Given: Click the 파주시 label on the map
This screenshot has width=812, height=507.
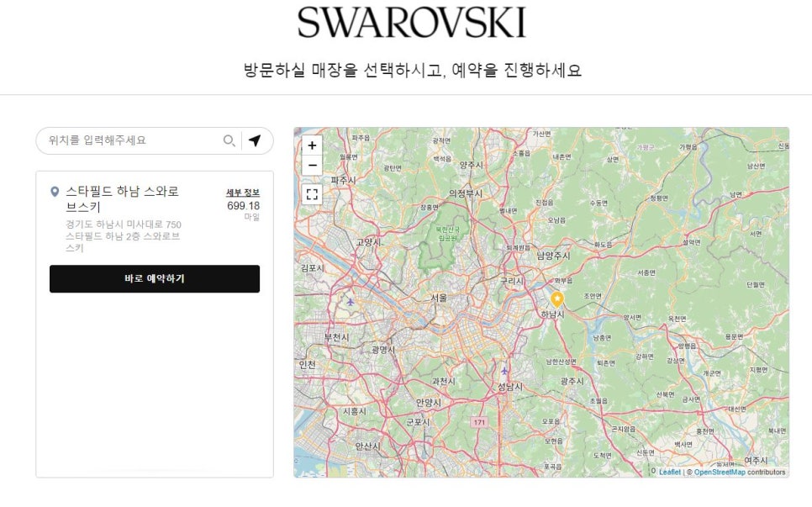Looking at the screenshot, I should pos(343,180).
